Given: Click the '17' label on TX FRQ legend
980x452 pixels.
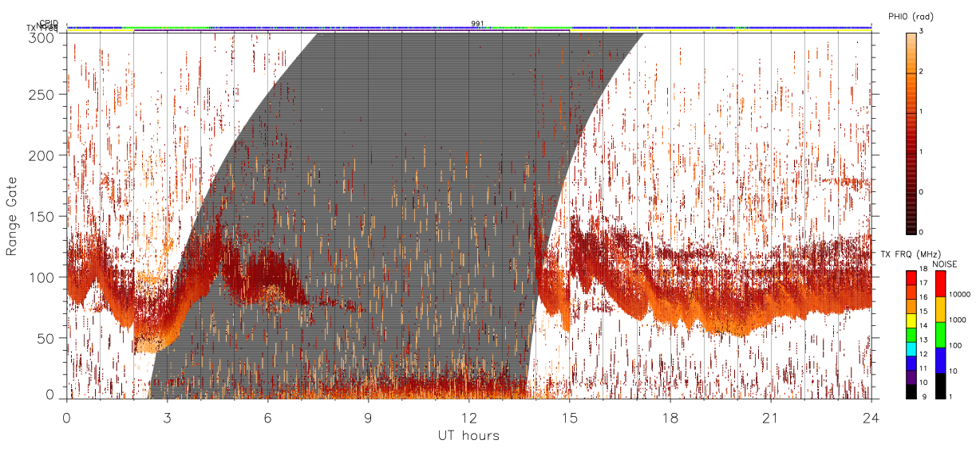Looking at the screenshot, I should (923, 283).
